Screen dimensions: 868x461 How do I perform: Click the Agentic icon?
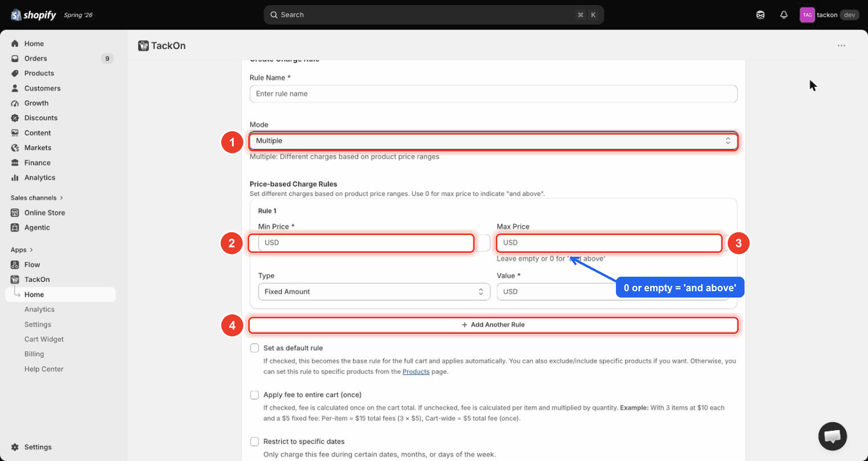pos(15,228)
